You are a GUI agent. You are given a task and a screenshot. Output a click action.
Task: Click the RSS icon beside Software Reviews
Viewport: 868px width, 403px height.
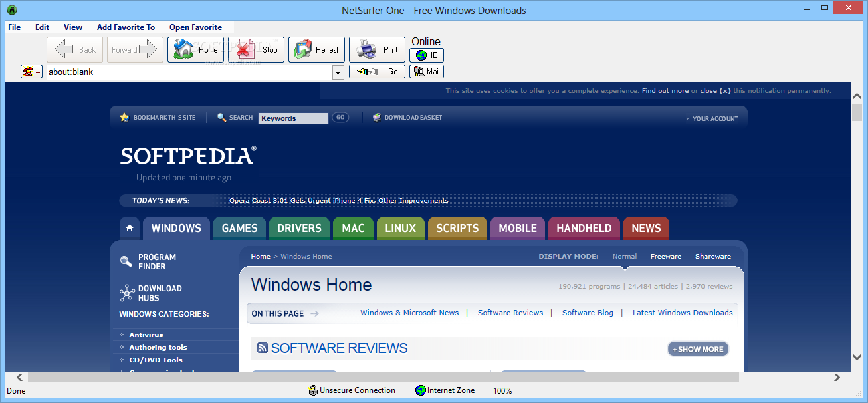(263, 348)
